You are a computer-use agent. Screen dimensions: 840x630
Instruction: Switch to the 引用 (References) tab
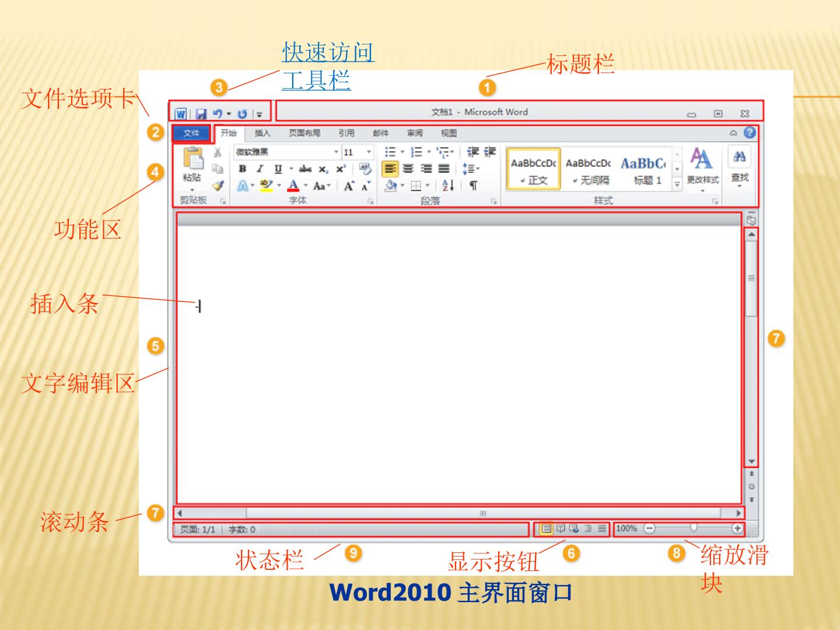coord(346,133)
